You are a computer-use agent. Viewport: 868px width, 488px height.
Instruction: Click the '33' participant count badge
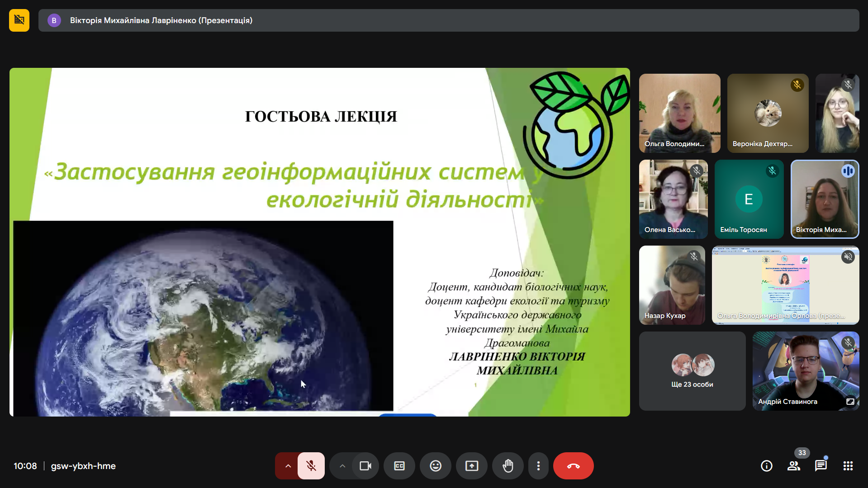pos(802,453)
